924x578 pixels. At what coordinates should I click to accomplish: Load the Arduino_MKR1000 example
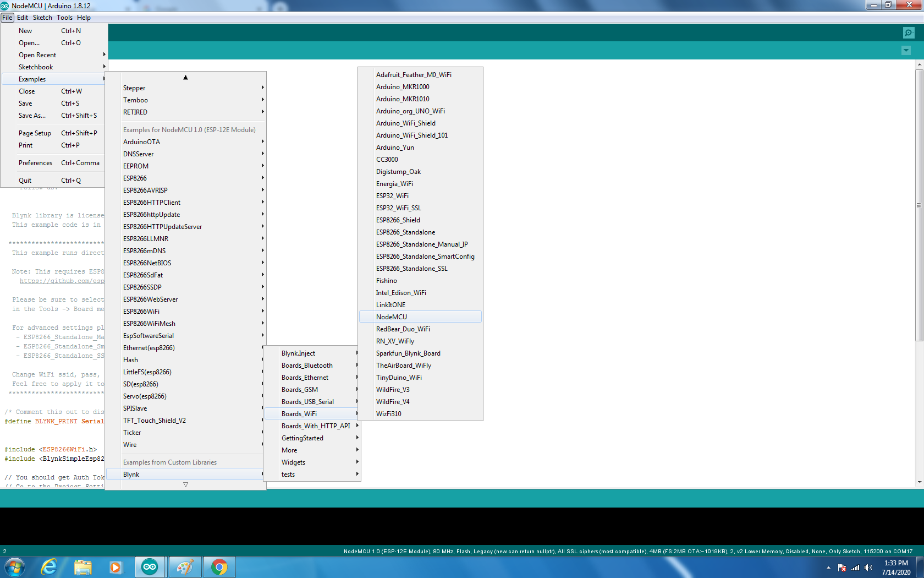[x=420, y=87]
